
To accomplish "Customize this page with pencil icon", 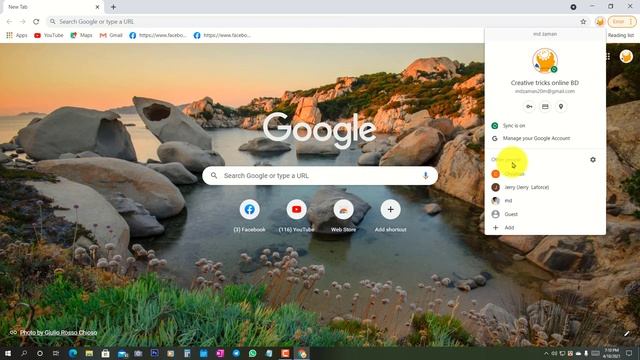I will click(627, 333).
